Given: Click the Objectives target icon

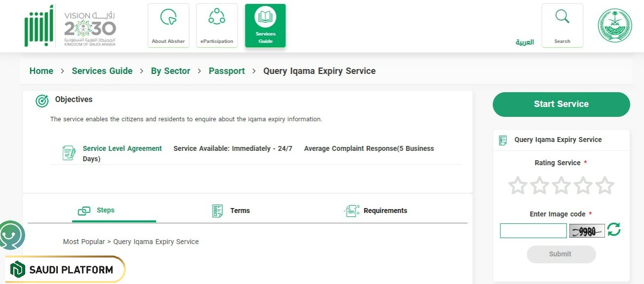Looking at the screenshot, I should point(41,101).
